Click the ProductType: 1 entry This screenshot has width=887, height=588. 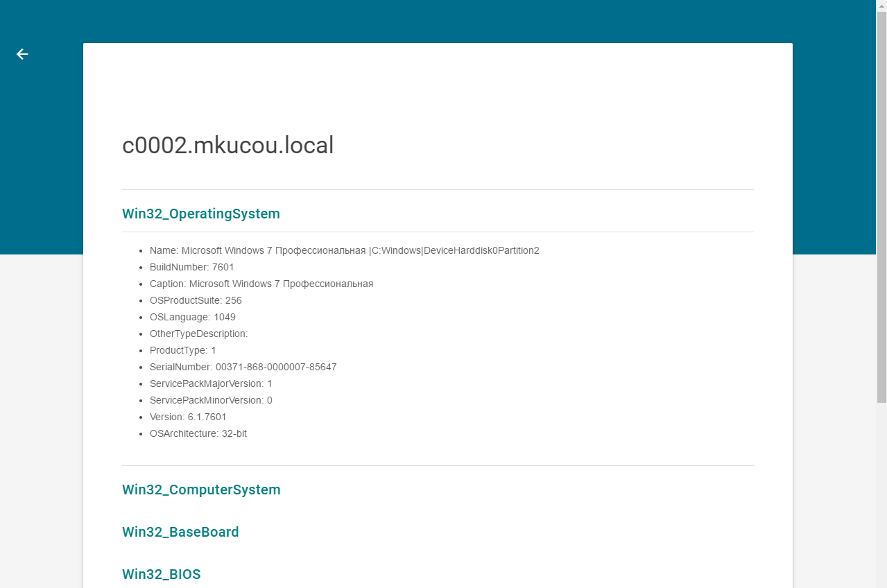[182, 350]
